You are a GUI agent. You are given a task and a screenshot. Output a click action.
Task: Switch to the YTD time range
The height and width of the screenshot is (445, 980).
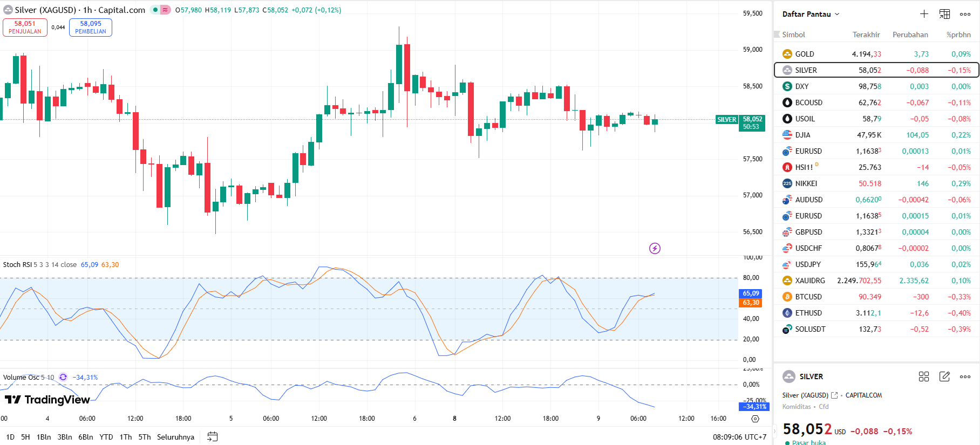coord(106,437)
